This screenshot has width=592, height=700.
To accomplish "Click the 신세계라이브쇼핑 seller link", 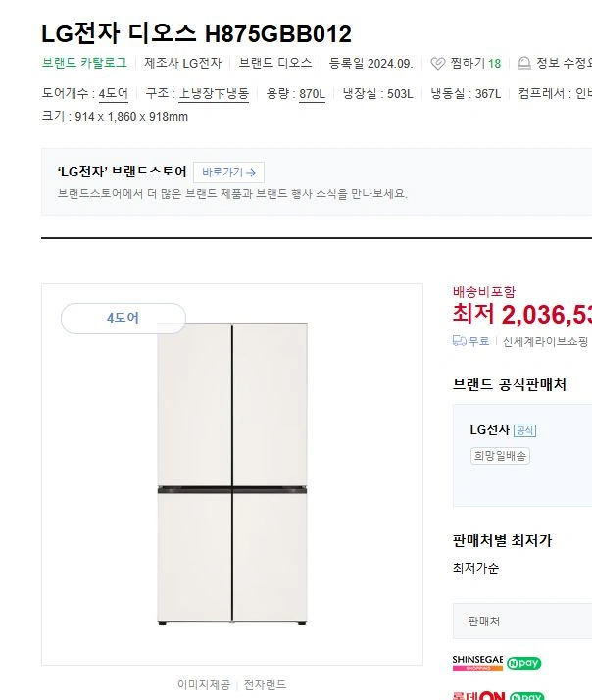I will pos(545,341).
